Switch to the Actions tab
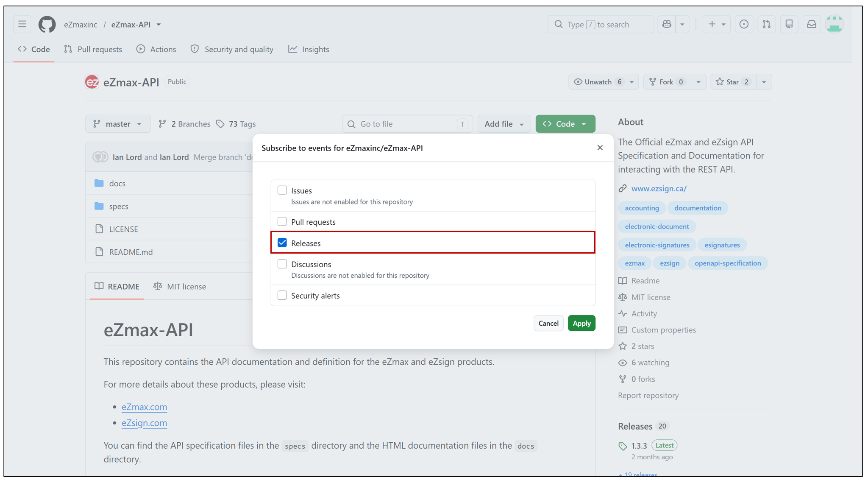 (156, 49)
